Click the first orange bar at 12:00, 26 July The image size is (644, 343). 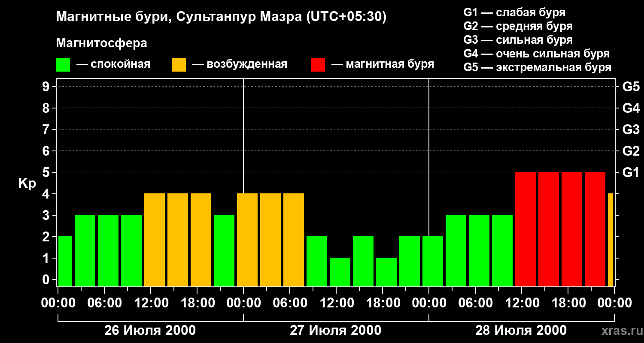155,240
